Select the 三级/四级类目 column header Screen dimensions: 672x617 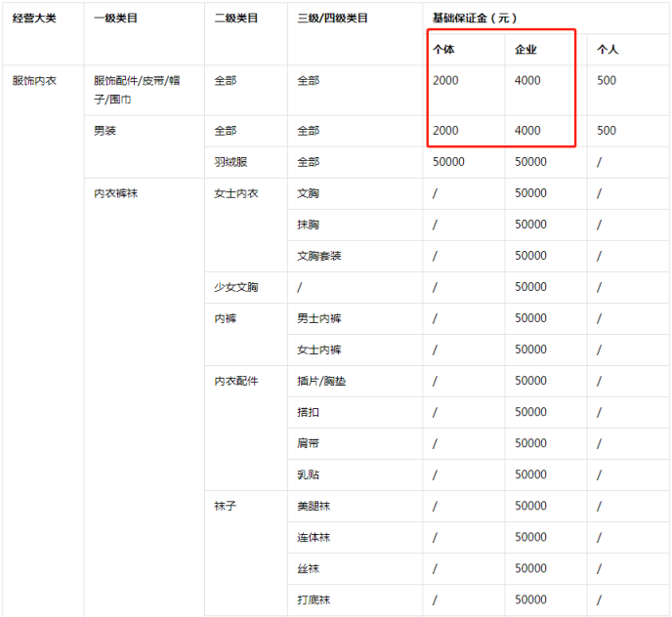(332, 19)
